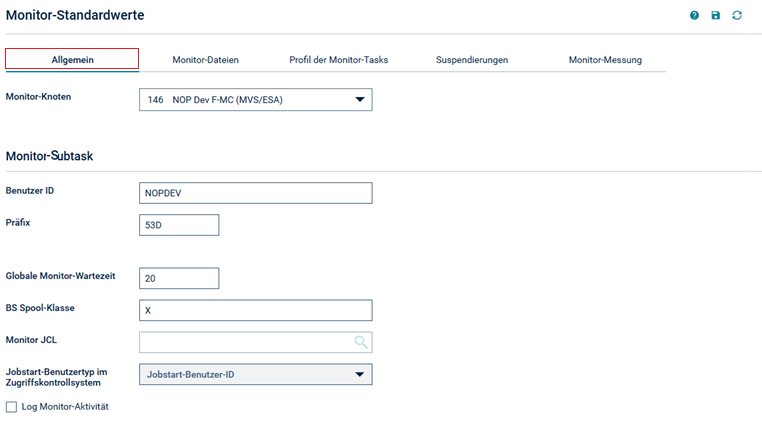Click the Monitor JCL label
The image size is (762, 441).
[31, 340]
